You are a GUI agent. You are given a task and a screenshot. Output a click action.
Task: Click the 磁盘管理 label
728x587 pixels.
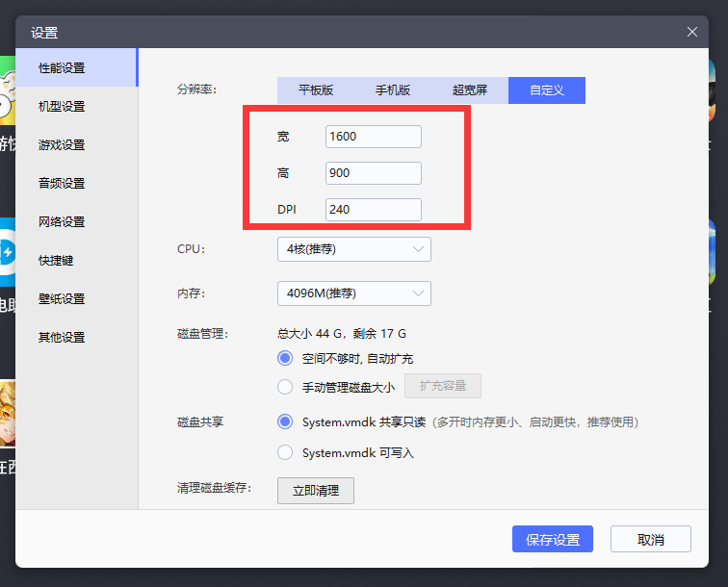pos(202,334)
